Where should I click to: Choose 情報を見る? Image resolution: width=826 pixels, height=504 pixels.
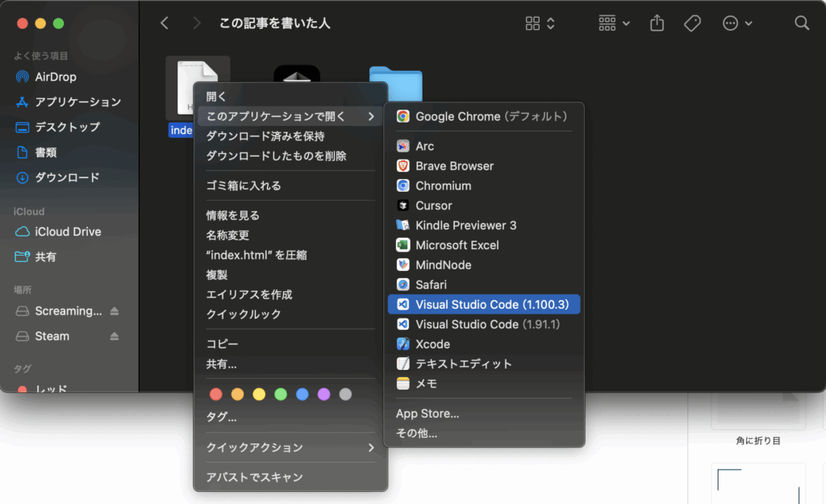pos(290,215)
